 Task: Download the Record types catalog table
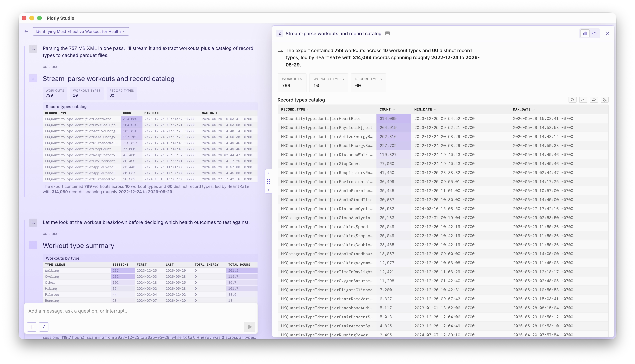click(583, 100)
